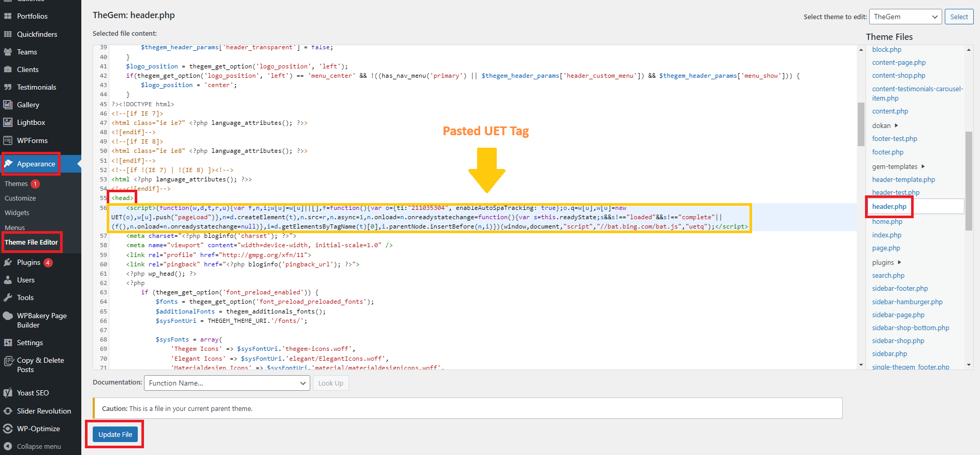Open page.php file
The width and height of the screenshot is (980, 455).
[x=886, y=248]
